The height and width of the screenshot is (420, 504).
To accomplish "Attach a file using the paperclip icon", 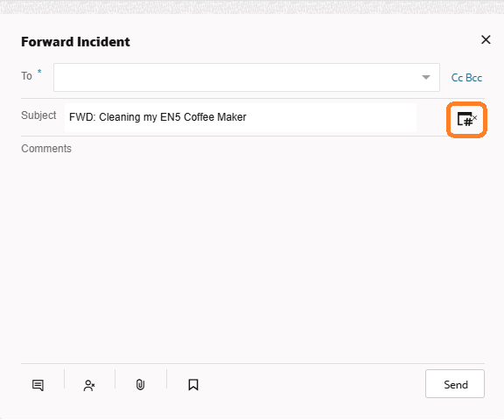I will (141, 385).
